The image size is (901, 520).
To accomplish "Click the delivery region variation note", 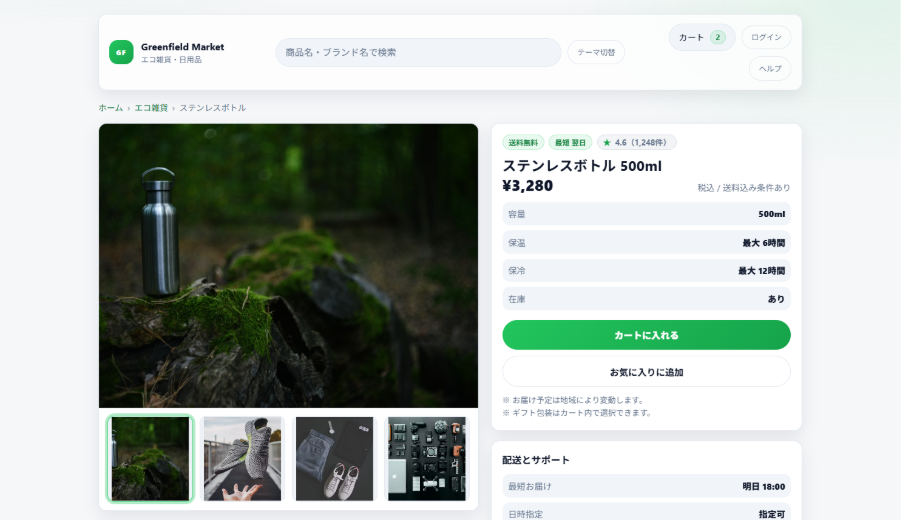I will point(573,400).
